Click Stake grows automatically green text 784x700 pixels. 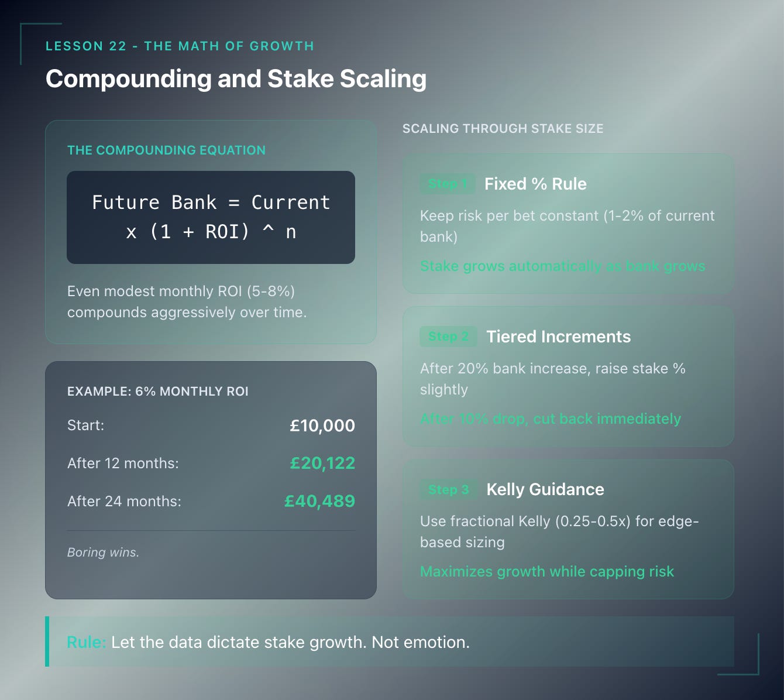point(563,266)
